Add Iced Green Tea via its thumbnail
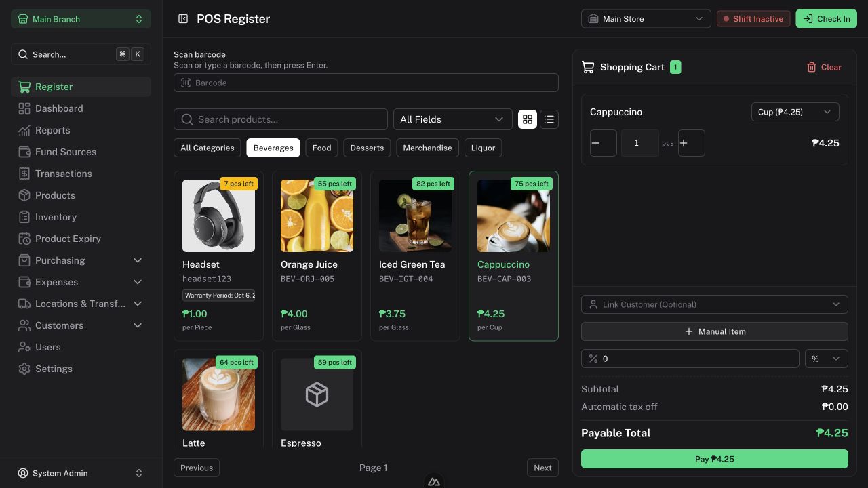Screen dimensions: 868x488 (x=415, y=216)
